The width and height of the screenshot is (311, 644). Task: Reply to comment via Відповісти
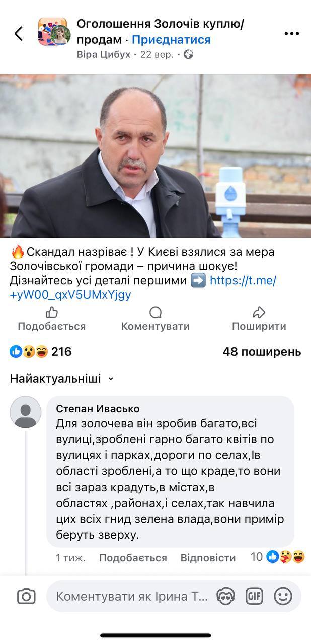pyautogui.click(x=208, y=557)
